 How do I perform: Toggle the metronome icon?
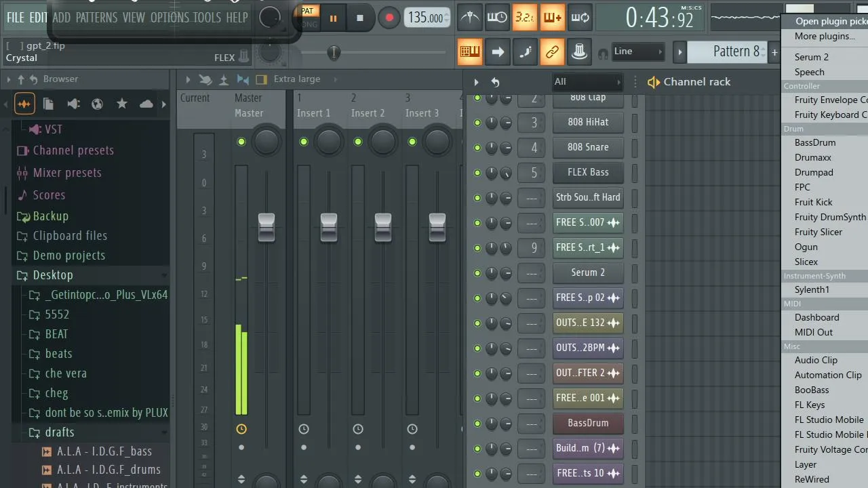[470, 18]
